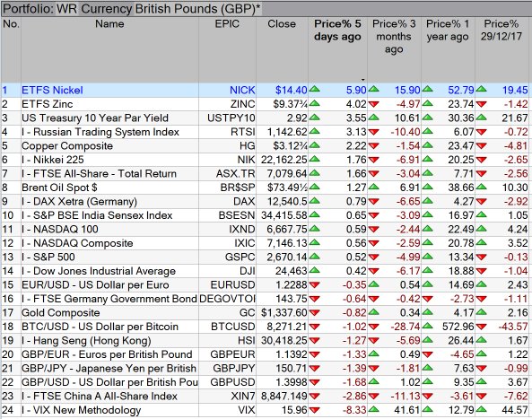Select I - S&P BSE India Sensex Index
The image size is (532, 419).
[97, 215]
